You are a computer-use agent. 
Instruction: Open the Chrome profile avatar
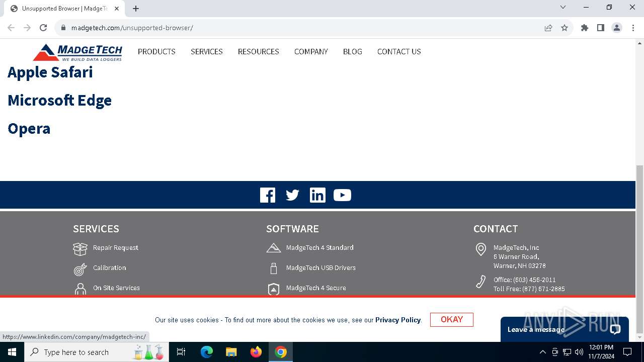pyautogui.click(x=617, y=28)
